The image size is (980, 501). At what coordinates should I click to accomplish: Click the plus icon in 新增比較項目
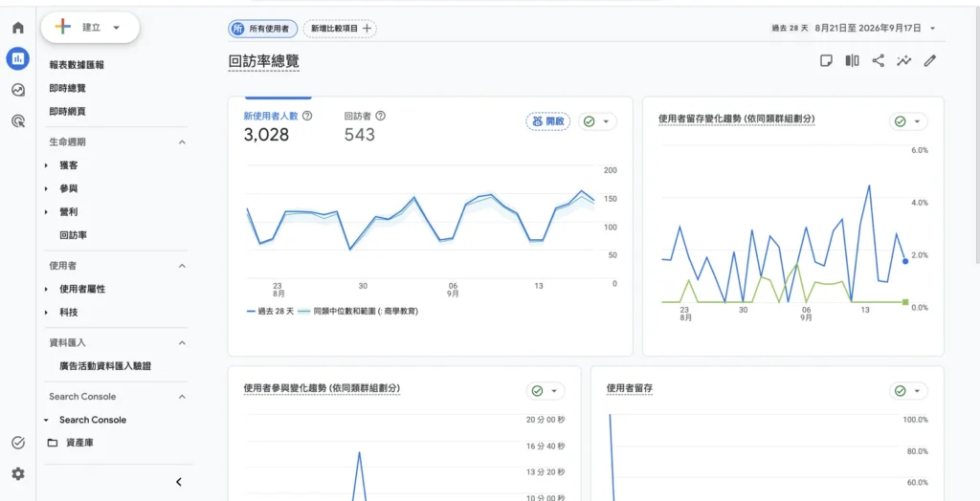pos(367,28)
